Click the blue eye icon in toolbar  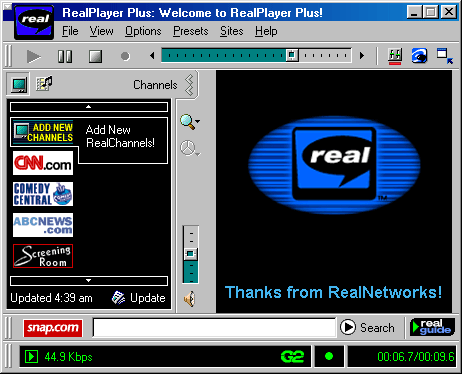pos(419,56)
